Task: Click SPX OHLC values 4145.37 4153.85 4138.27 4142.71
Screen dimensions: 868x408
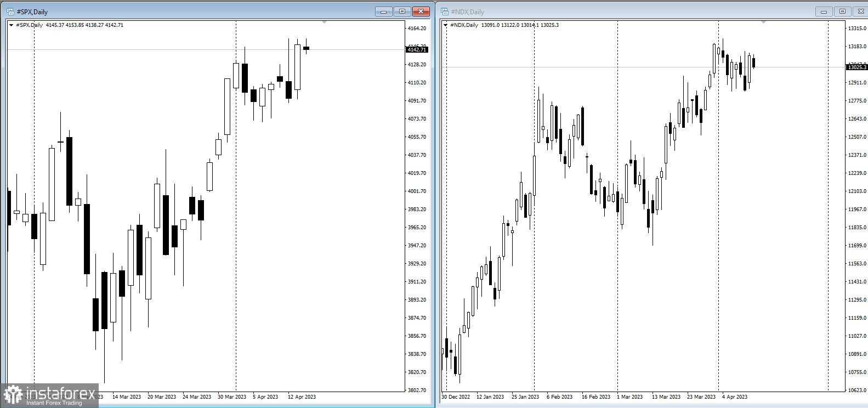Action: click(85, 25)
